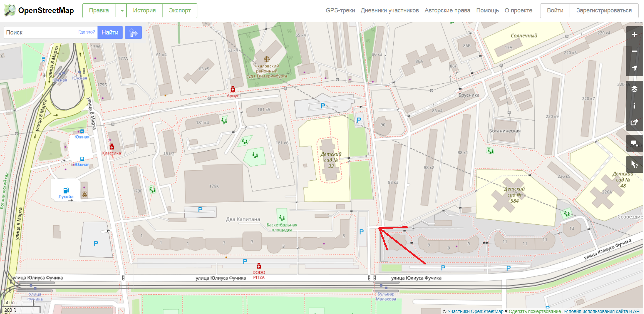644x314 pixels.
Task: Open the О проекте page
Action: [x=518, y=10]
